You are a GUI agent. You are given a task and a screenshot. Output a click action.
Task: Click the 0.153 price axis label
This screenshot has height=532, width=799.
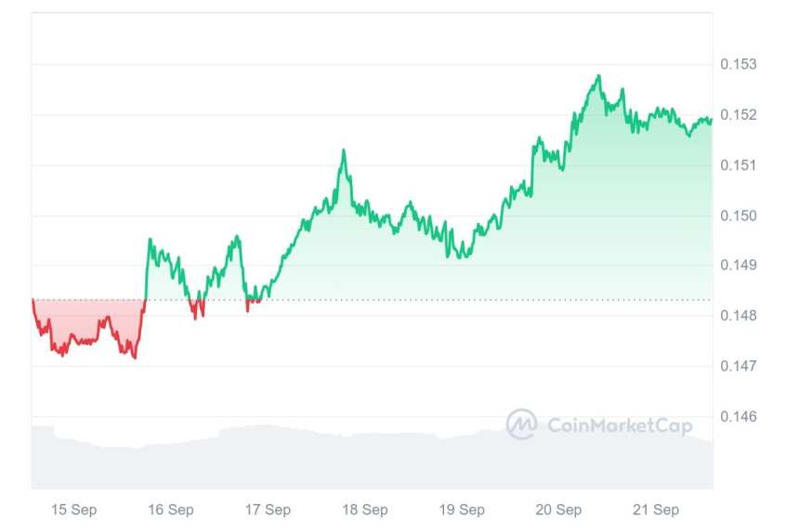(x=739, y=64)
